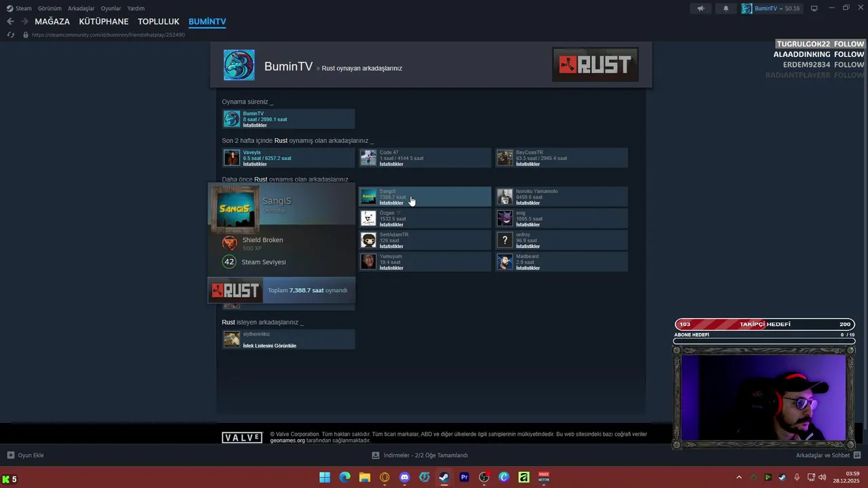Viewport: 868px width, 488px height.
Task: Open the geonames.org link
Action: pyautogui.click(x=288, y=441)
